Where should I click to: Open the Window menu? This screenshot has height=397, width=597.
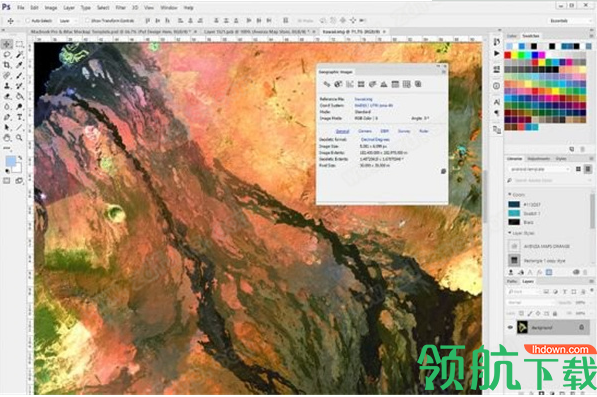[169, 7]
